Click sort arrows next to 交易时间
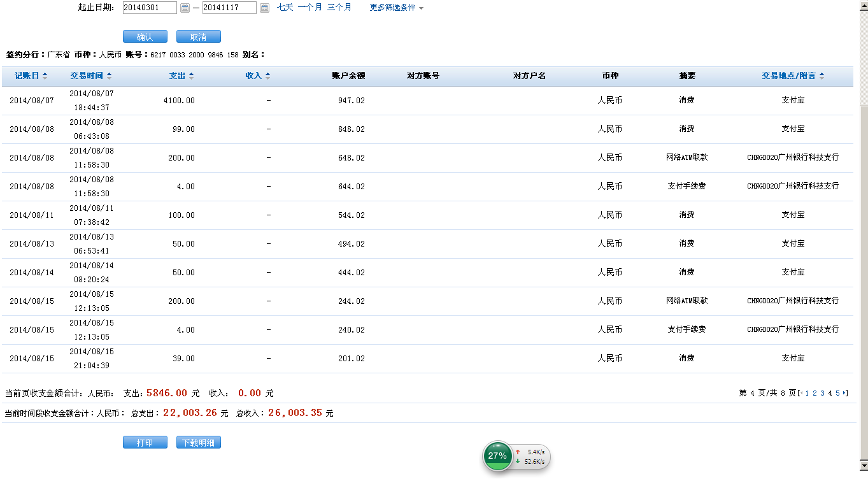 pyautogui.click(x=109, y=76)
